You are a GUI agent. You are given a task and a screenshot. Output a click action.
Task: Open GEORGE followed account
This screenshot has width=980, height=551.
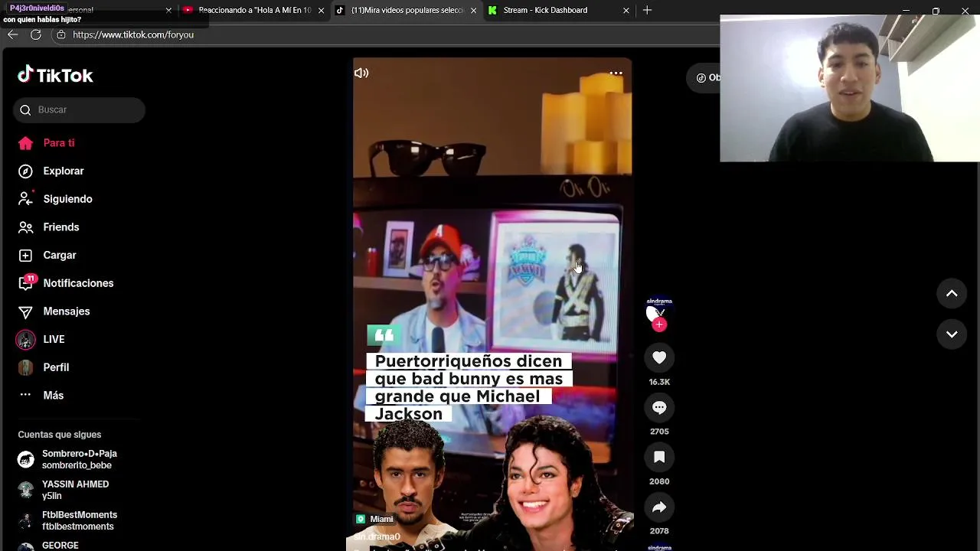[x=60, y=545]
